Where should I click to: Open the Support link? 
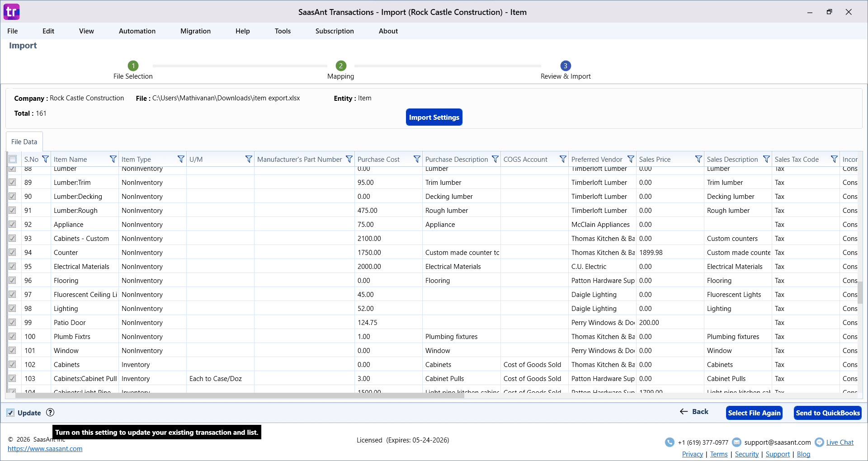click(778, 454)
